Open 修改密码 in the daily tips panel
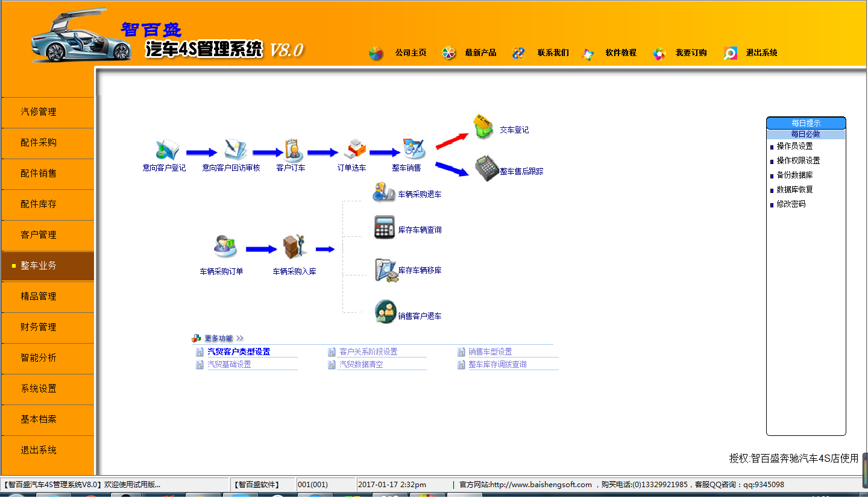The image size is (868, 498). tap(791, 204)
